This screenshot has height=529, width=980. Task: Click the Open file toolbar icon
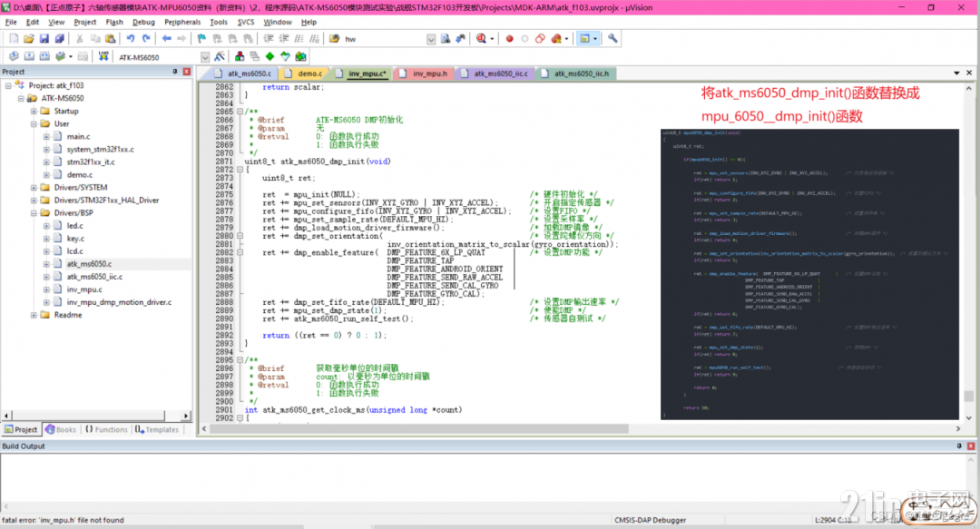click(29, 39)
